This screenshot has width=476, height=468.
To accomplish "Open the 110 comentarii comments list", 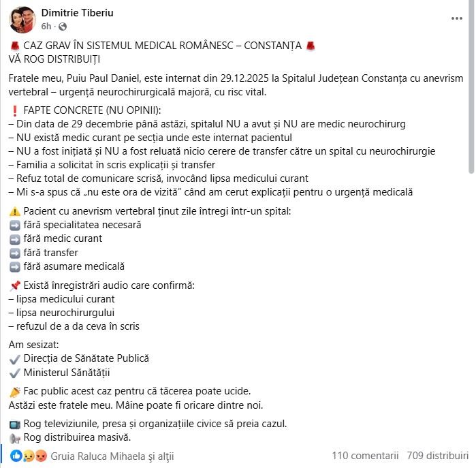I will (x=365, y=455).
